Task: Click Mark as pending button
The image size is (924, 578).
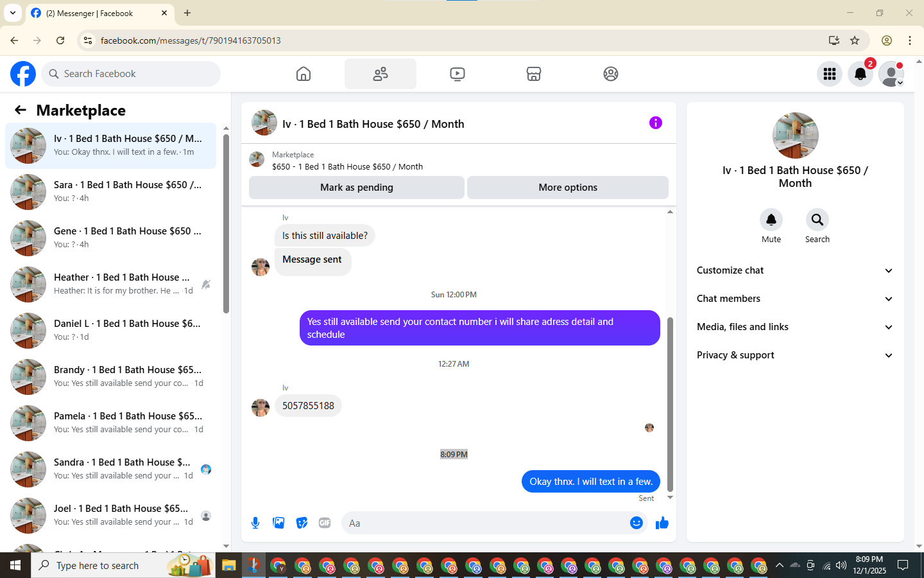Action: 357,188
